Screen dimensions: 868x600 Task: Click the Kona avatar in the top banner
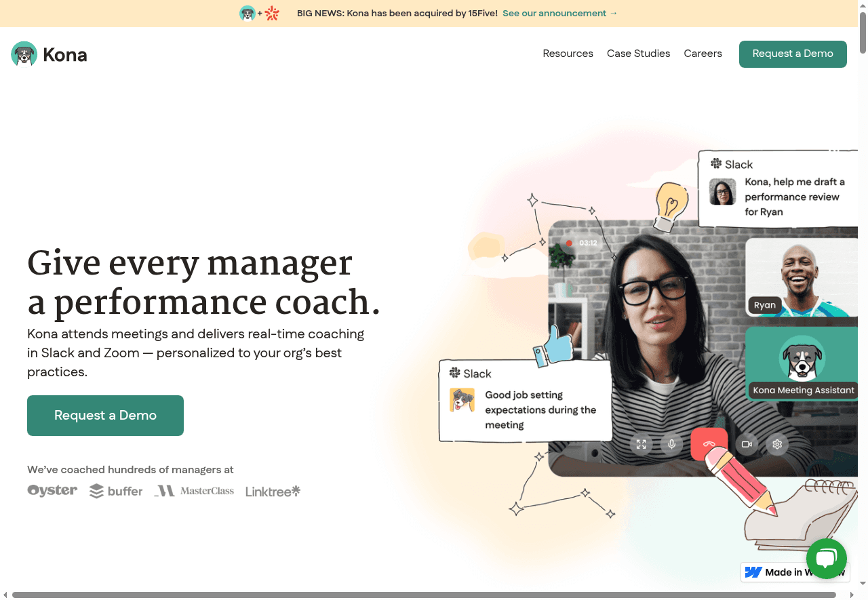(x=246, y=13)
